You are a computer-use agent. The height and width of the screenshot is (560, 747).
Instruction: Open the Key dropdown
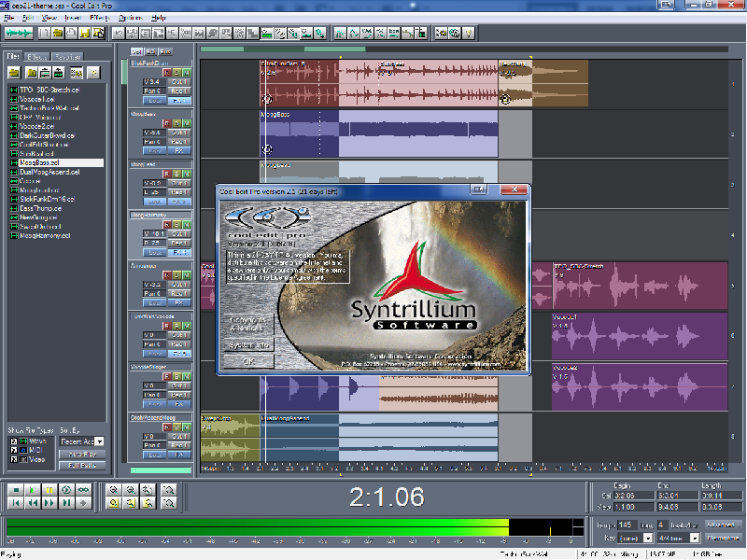[x=648, y=538]
